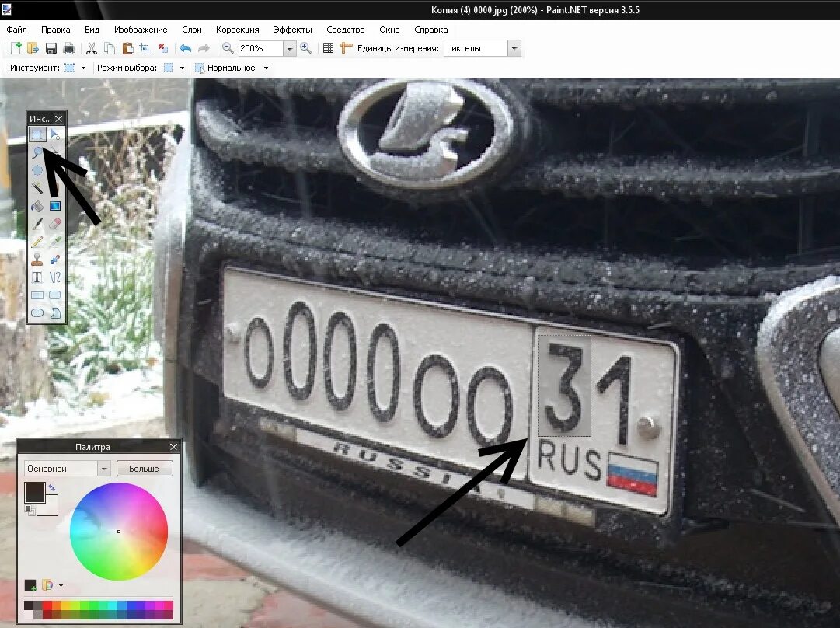
Task: Open the Файл menu
Action: 16,30
